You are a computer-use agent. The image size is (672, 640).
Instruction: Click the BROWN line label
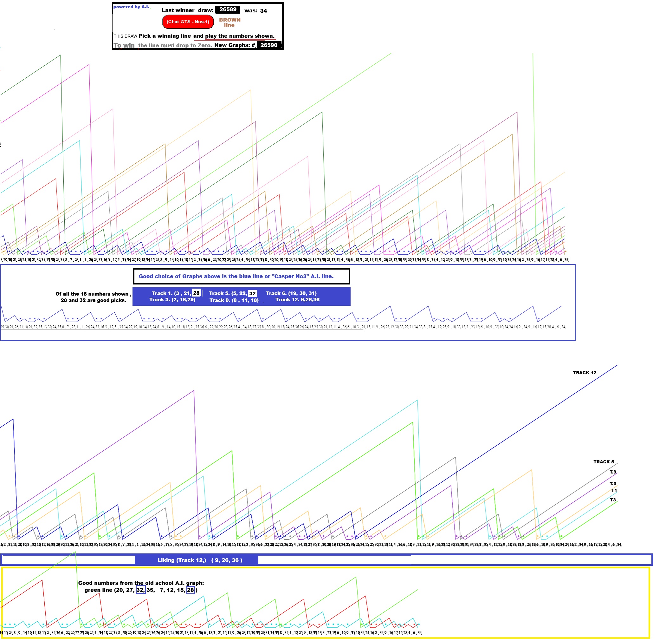point(229,22)
